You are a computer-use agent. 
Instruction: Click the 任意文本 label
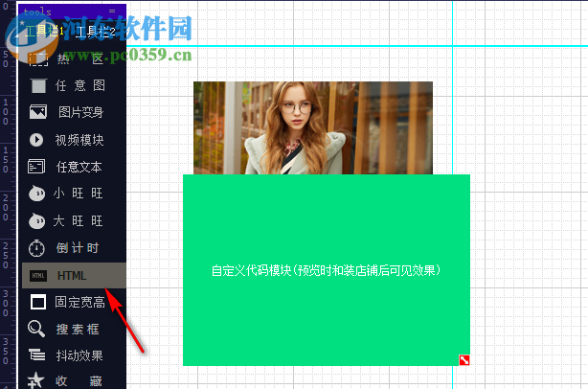(x=79, y=167)
